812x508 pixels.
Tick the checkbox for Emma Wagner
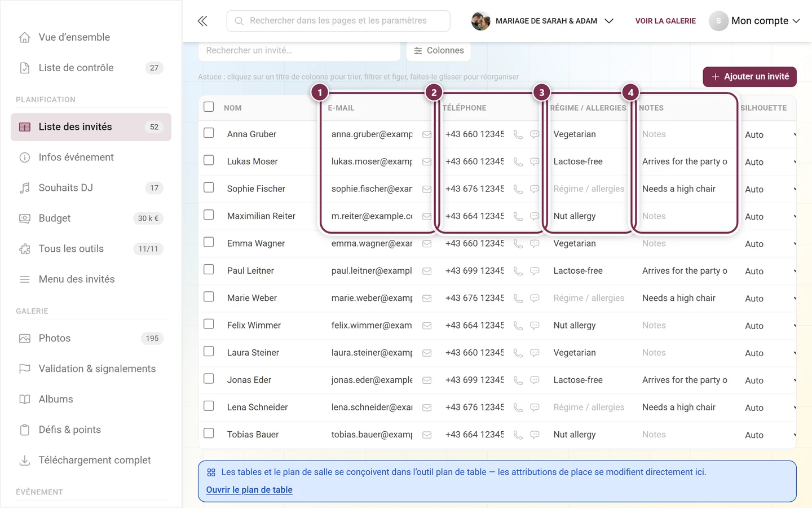(x=209, y=242)
